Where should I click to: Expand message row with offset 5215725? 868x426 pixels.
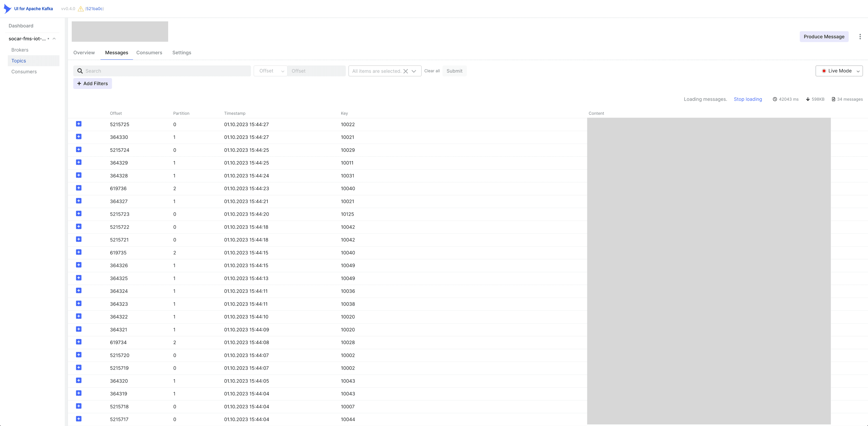[x=78, y=124]
